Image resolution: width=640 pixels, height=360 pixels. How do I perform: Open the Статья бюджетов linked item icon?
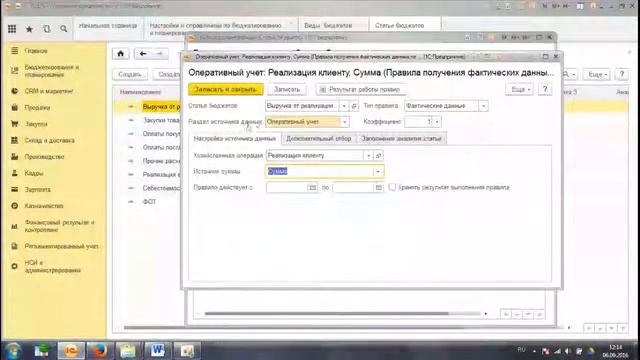point(354,106)
